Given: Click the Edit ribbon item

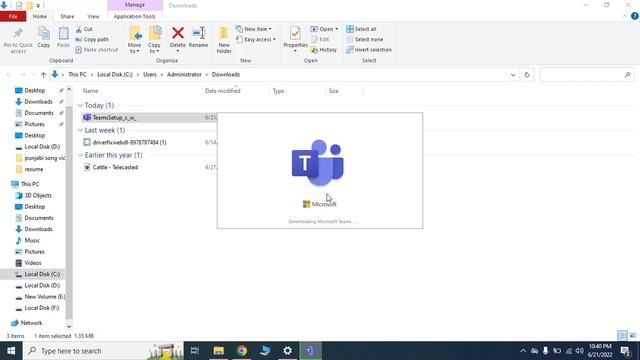Looking at the screenshot, I should (320, 40).
